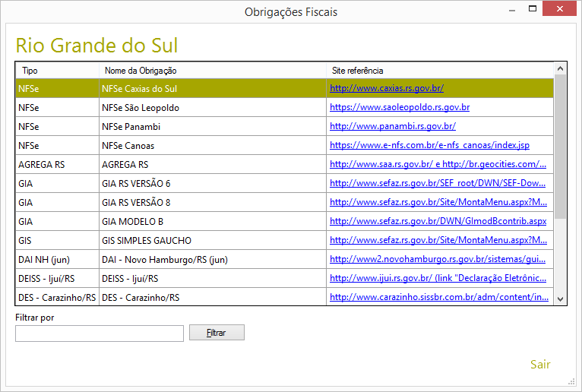582x392 pixels.
Task: Select the NFSe Canoas cell
Action: pos(213,145)
